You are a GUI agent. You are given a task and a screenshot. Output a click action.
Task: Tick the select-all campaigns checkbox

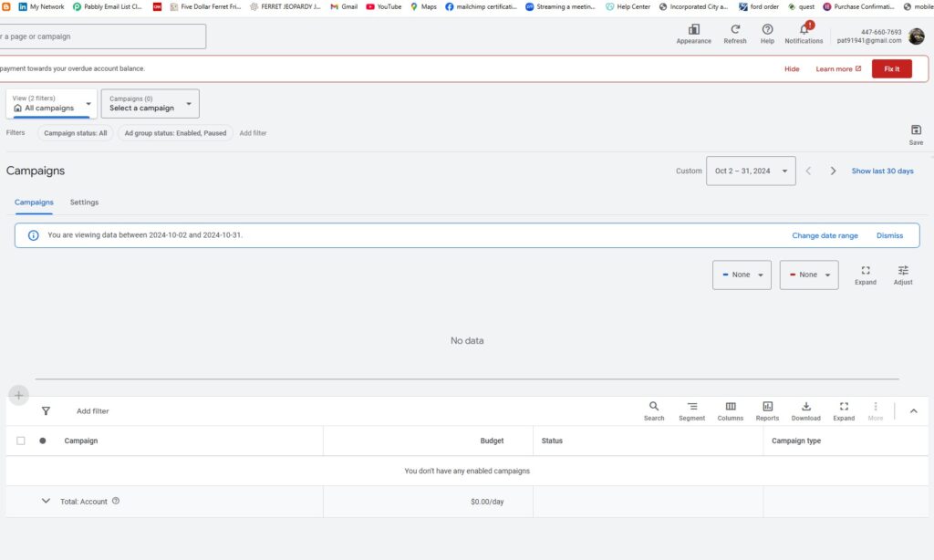(x=21, y=441)
